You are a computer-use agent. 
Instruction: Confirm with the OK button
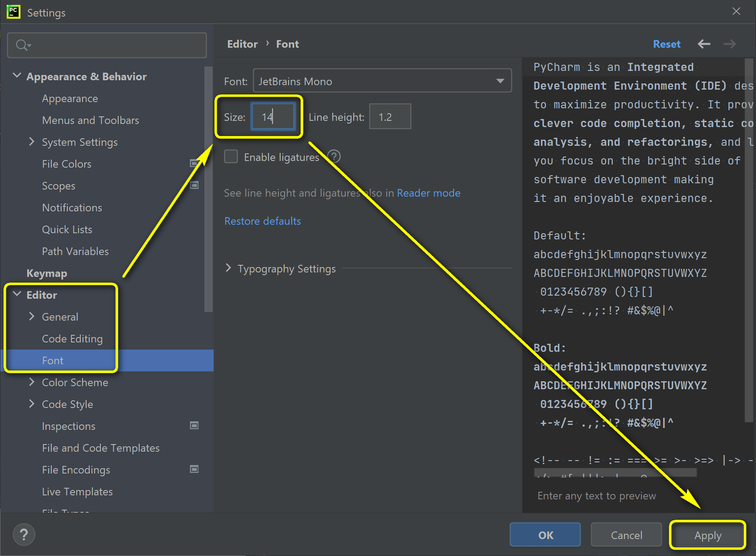pyautogui.click(x=545, y=535)
